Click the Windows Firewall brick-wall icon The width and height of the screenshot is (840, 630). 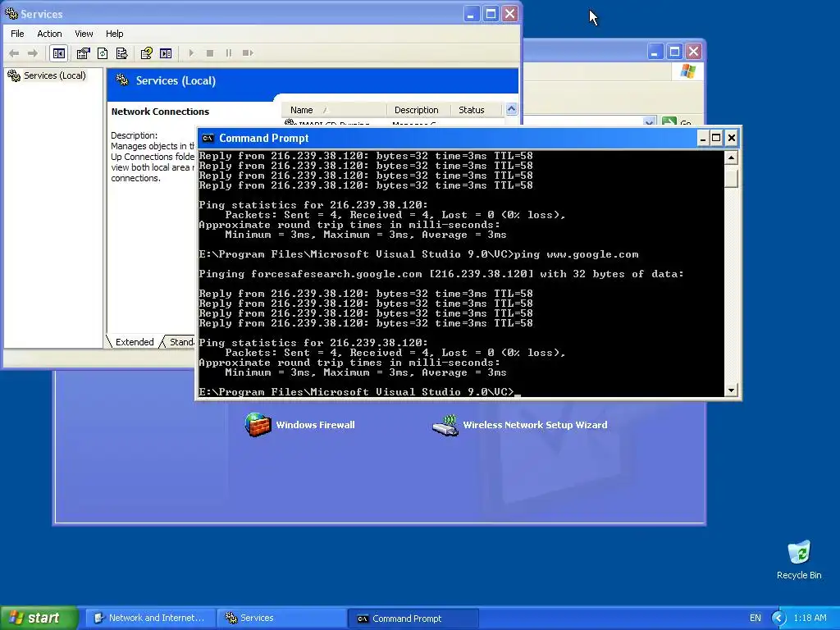coord(258,425)
